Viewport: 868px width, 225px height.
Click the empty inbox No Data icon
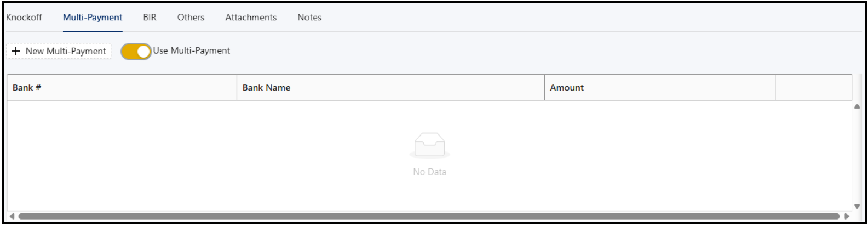tap(430, 146)
